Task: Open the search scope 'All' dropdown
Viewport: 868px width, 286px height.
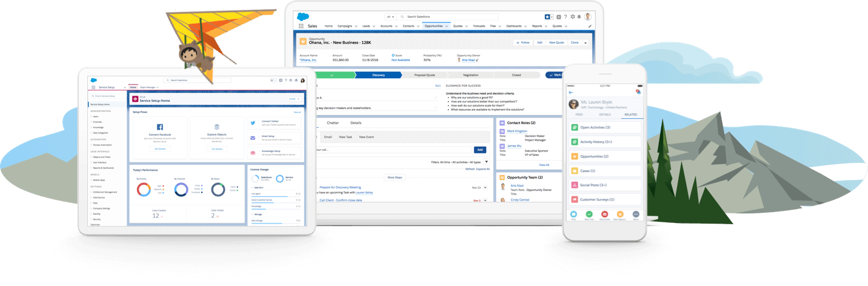Action: coord(391,17)
